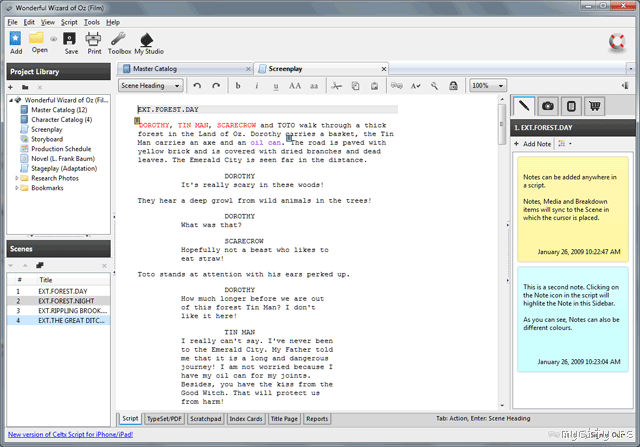
Task: Open the View menu
Action: pos(47,22)
